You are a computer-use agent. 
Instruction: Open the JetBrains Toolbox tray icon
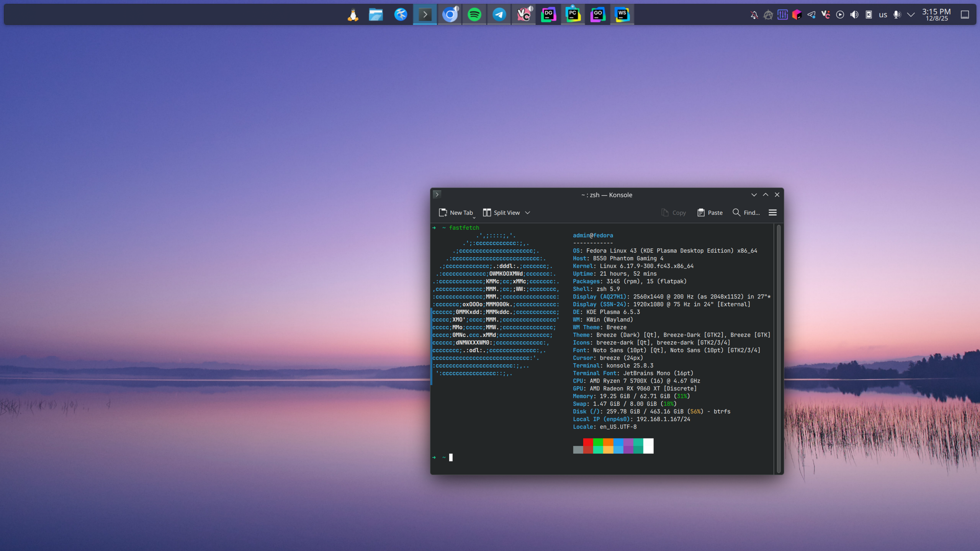pyautogui.click(x=797, y=15)
